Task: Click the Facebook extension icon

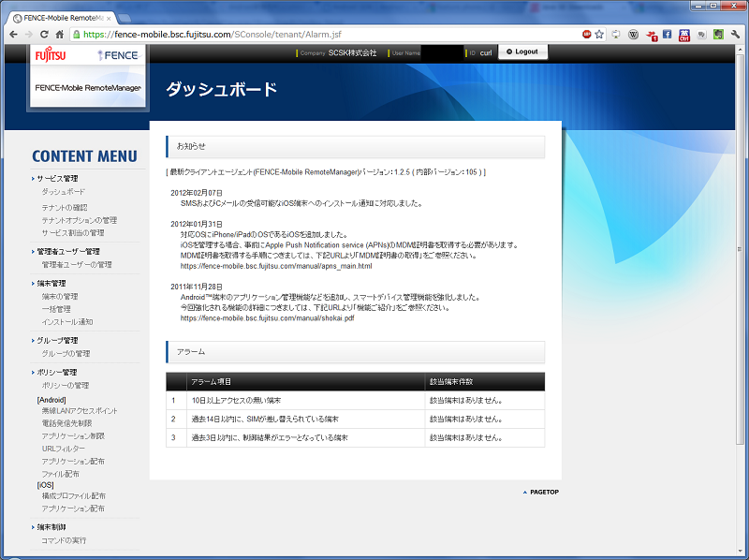Action: [668, 35]
